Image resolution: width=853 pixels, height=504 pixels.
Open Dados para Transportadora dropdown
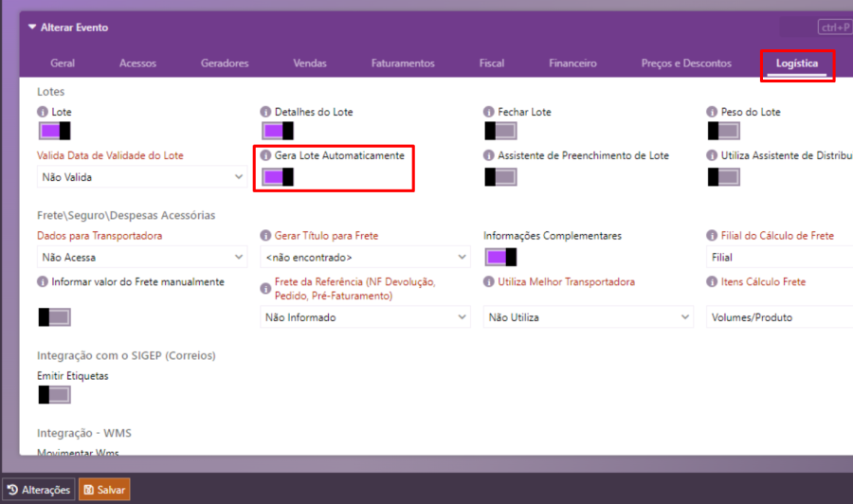(142, 257)
